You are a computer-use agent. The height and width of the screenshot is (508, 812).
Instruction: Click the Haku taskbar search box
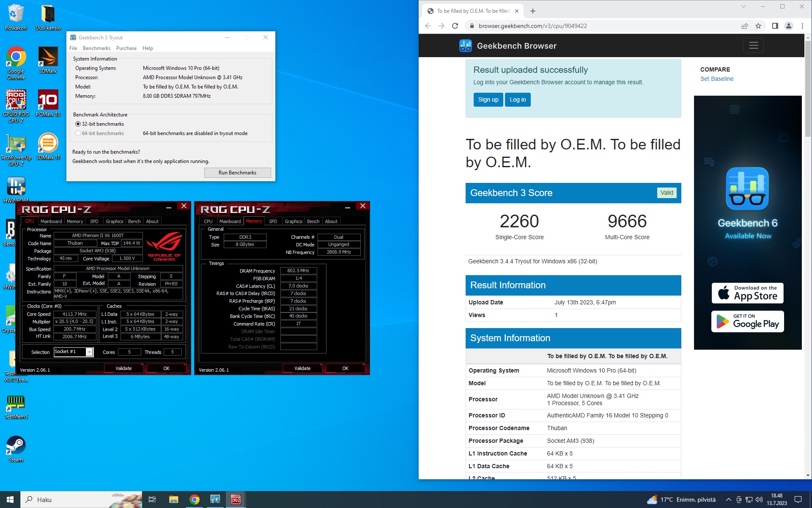[81, 500]
